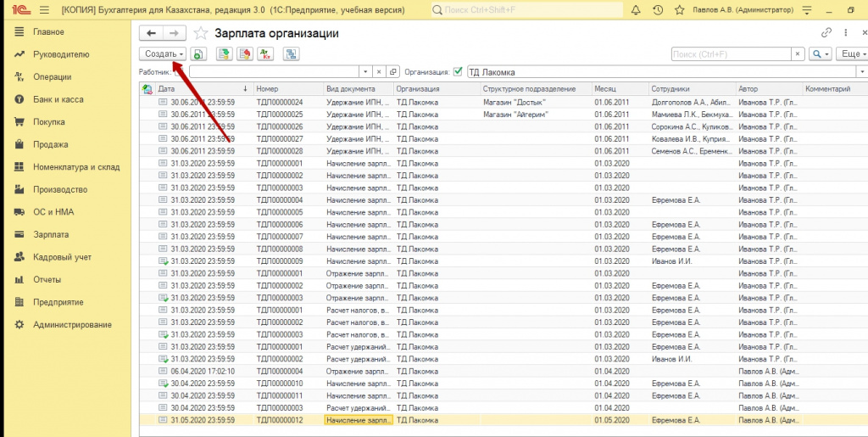
Task: Open Администрирование section
Action: click(72, 324)
